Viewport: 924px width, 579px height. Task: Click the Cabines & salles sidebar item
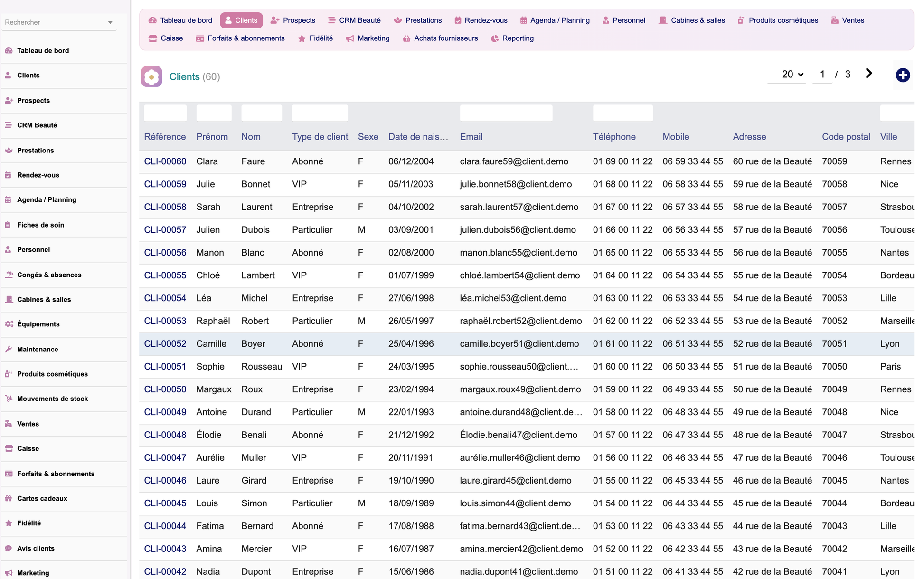64,299
